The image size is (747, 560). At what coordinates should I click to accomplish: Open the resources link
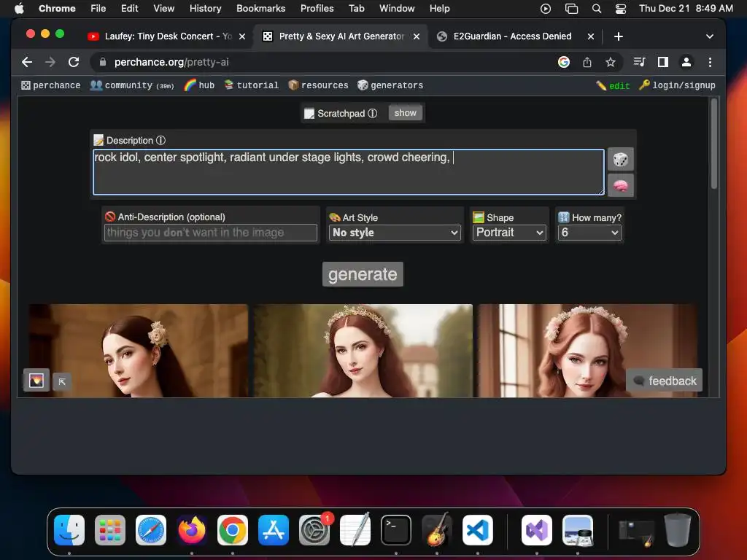(319, 85)
